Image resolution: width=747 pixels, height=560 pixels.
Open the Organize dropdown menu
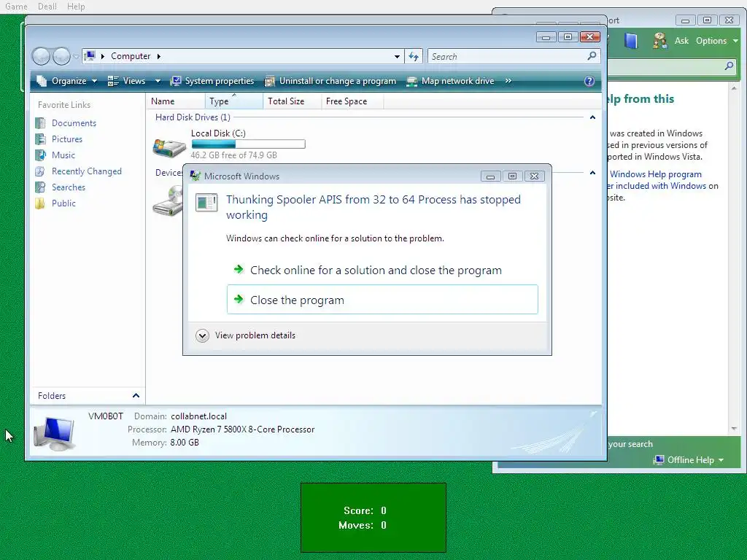pos(67,81)
